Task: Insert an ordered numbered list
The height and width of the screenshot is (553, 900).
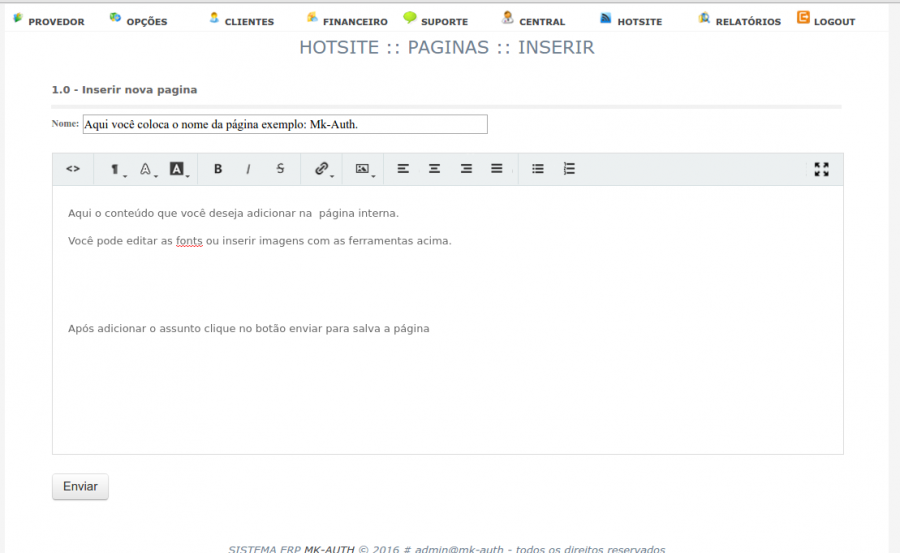Action: (x=569, y=169)
